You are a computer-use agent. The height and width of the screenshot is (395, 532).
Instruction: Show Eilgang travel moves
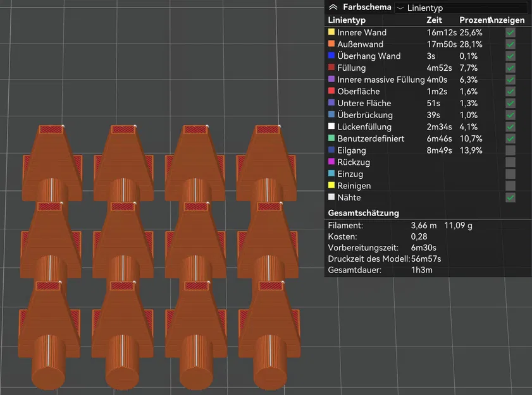pyautogui.click(x=510, y=150)
